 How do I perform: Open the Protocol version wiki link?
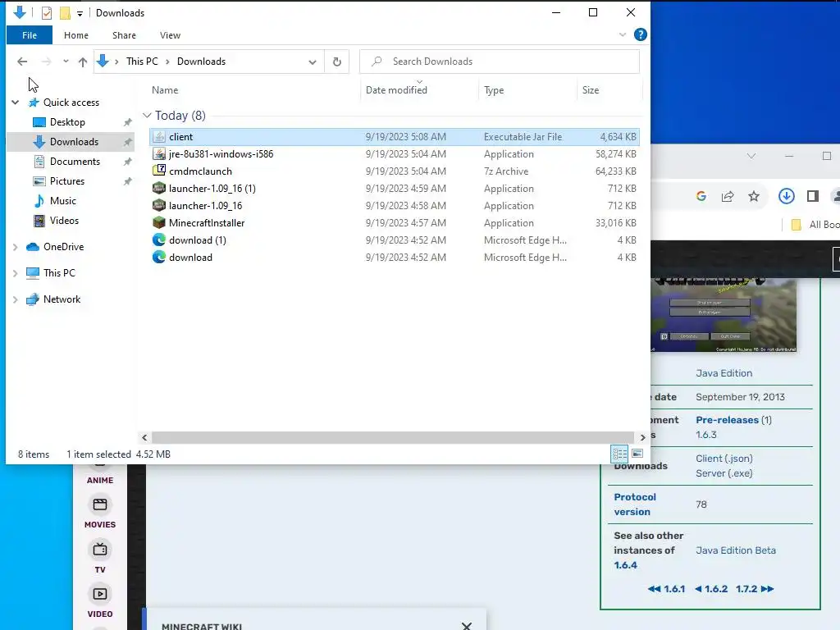click(635, 504)
